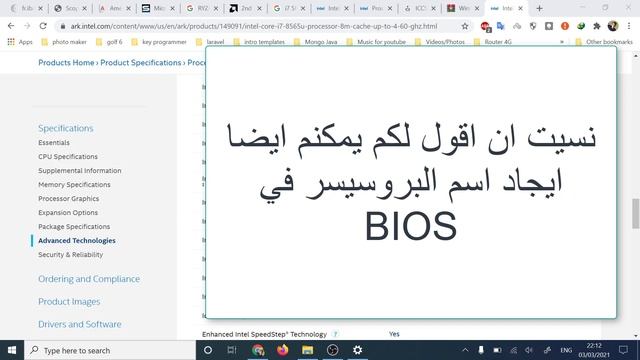Open the Music for youtube bookmark folder
Screen dimensions: 640x360
(376, 42)
